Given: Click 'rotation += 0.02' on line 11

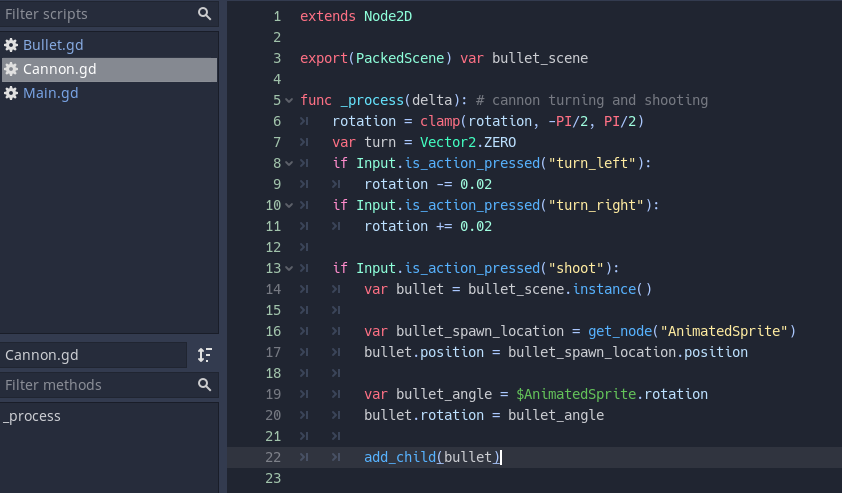Looking at the screenshot, I should tap(428, 226).
